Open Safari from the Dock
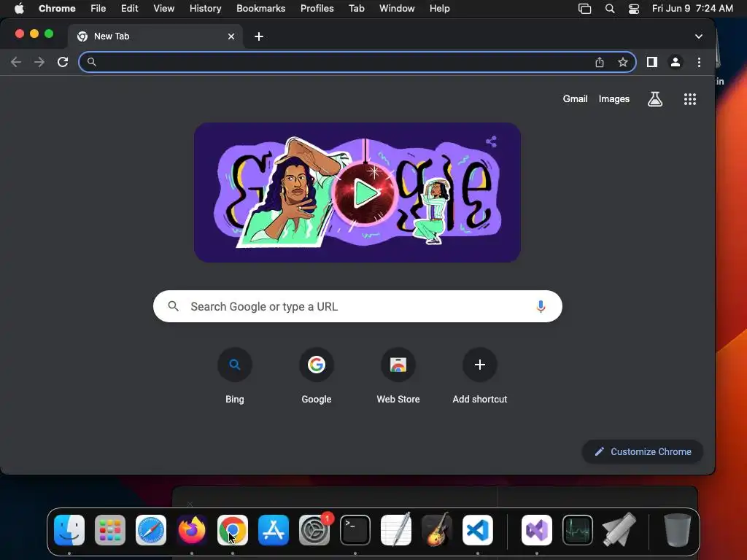The image size is (747, 560). click(151, 529)
